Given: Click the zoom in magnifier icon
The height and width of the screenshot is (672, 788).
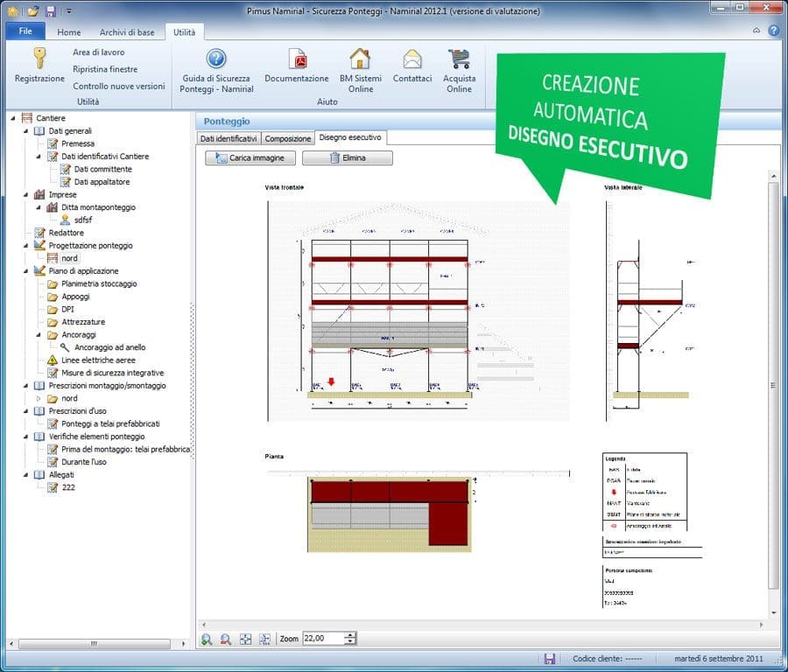Looking at the screenshot, I should pos(207,639).
